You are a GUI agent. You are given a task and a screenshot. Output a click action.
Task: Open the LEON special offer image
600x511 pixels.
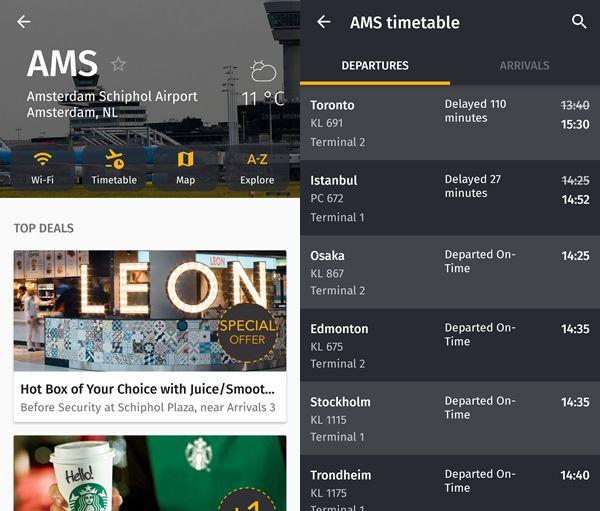[x=150, y=311]
